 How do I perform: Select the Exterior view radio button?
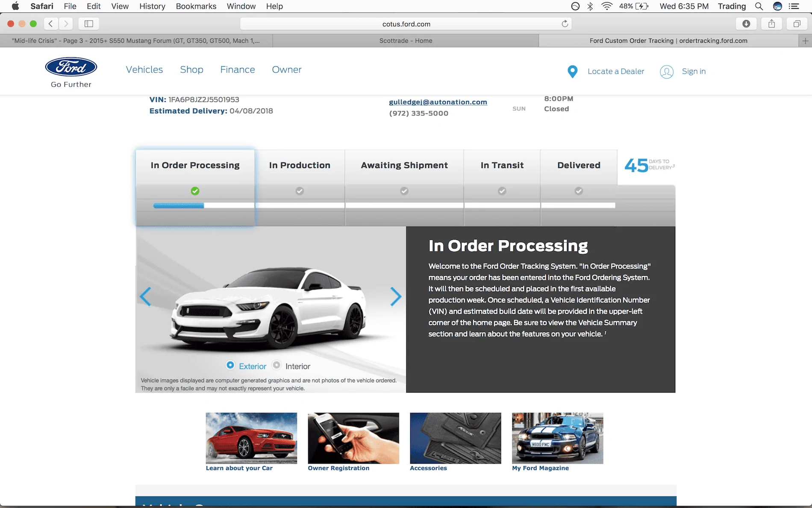tap(230, 365)
